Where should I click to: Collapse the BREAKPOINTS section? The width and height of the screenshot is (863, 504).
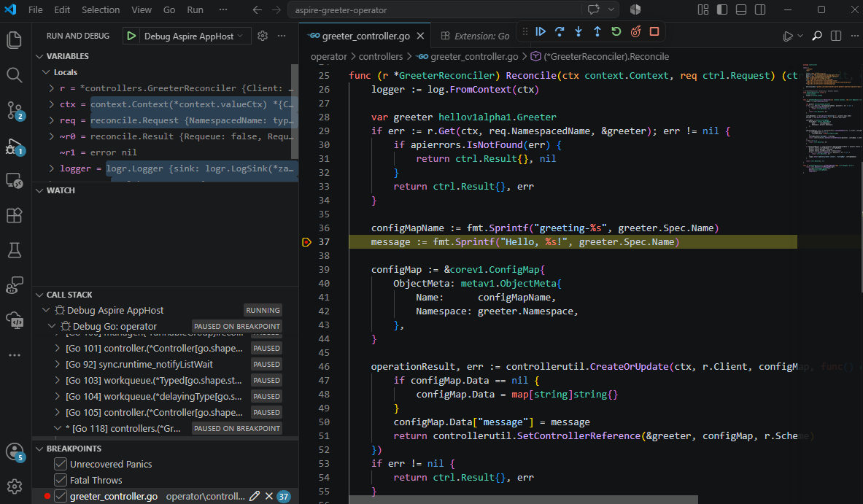tap(39, 449)
